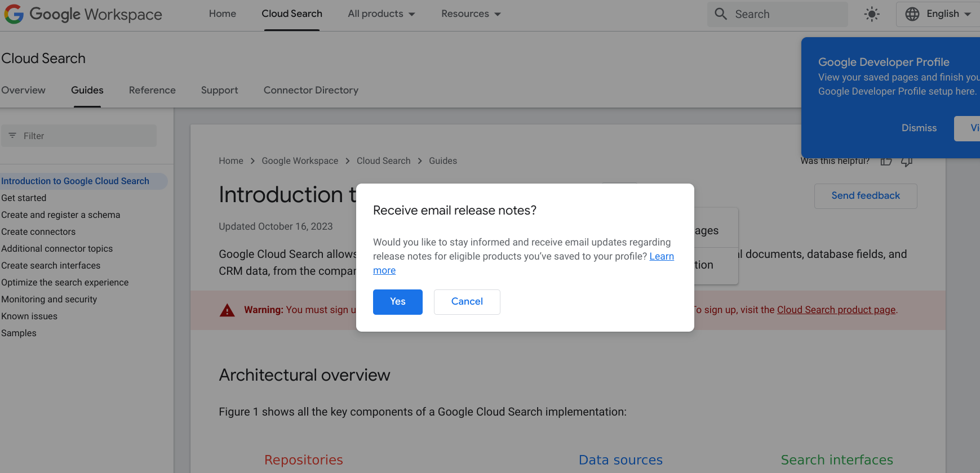The image size is (980, 473).
Task: Click the search magnifier icon
Action: [x=721, y=14]
